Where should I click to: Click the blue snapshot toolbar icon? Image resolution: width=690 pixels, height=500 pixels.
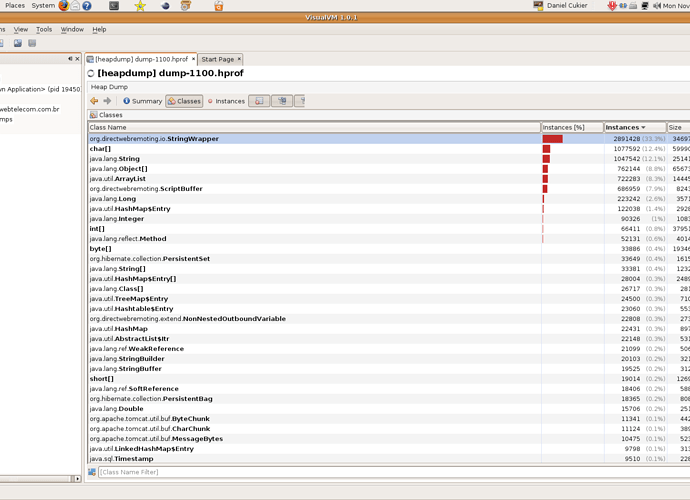coord(18,43)
